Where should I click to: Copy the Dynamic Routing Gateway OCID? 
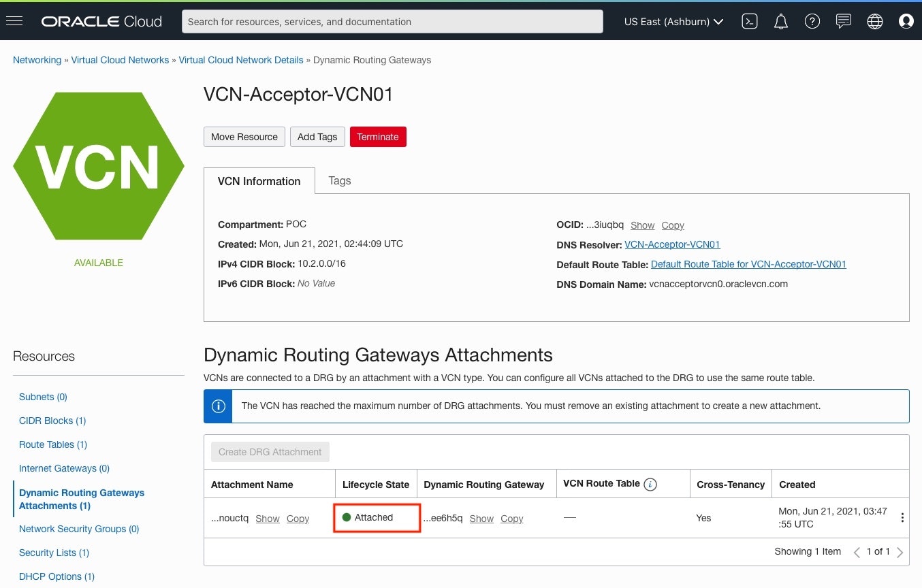pyautogui.click(x=512, y=519)
